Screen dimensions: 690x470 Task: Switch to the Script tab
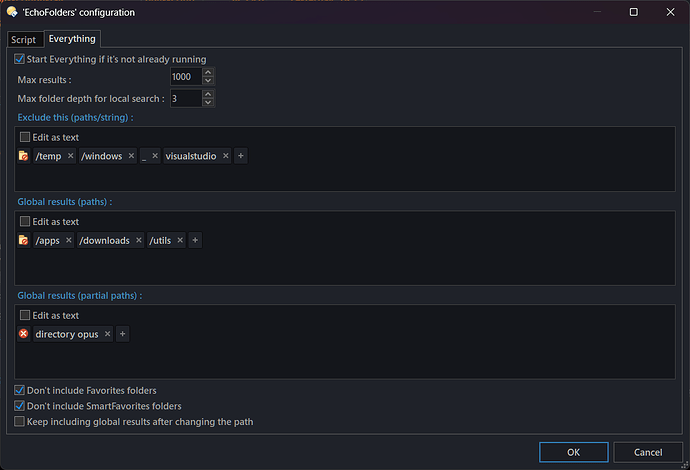[x=23, y=40]
